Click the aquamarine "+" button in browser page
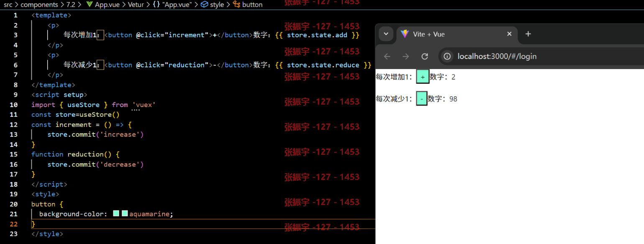This screenshot has width=644, height=244. 422,77
